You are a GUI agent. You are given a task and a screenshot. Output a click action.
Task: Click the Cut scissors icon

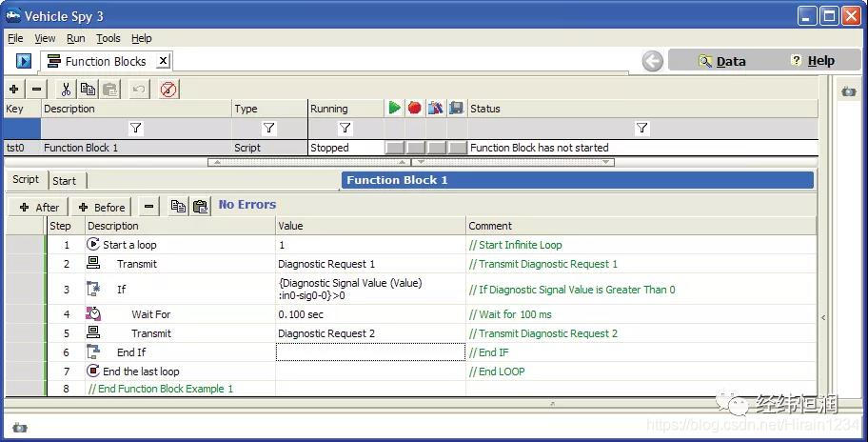66,89
